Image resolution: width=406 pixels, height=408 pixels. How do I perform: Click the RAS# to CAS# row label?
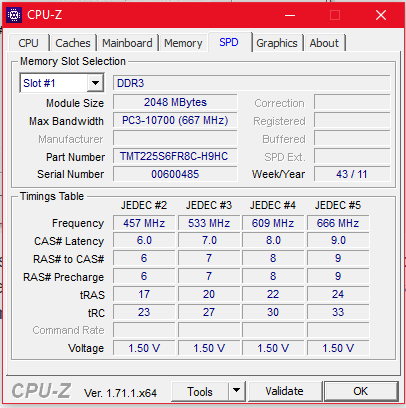69,259
